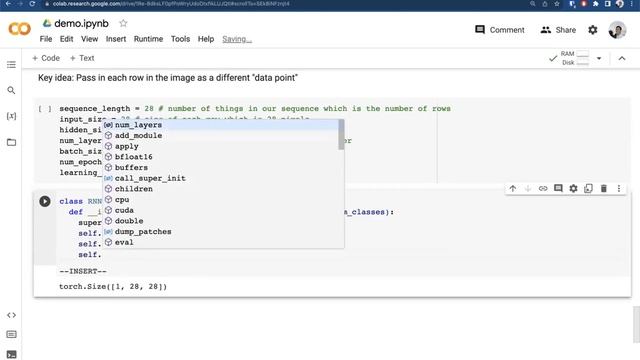Viewport: 640px width, 360px height.
Task: Click the page vertical scrollbar
Action: pyautogui.click(x=636, y=324)
